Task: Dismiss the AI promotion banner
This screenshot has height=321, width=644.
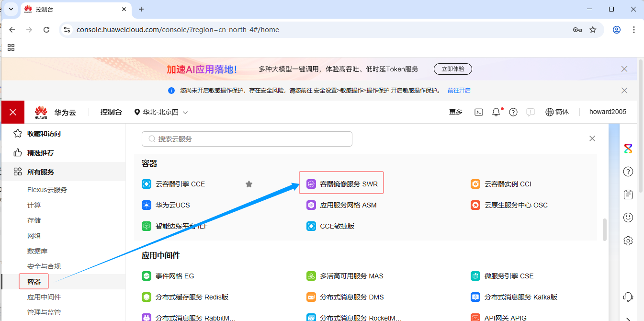Action: 624,69
